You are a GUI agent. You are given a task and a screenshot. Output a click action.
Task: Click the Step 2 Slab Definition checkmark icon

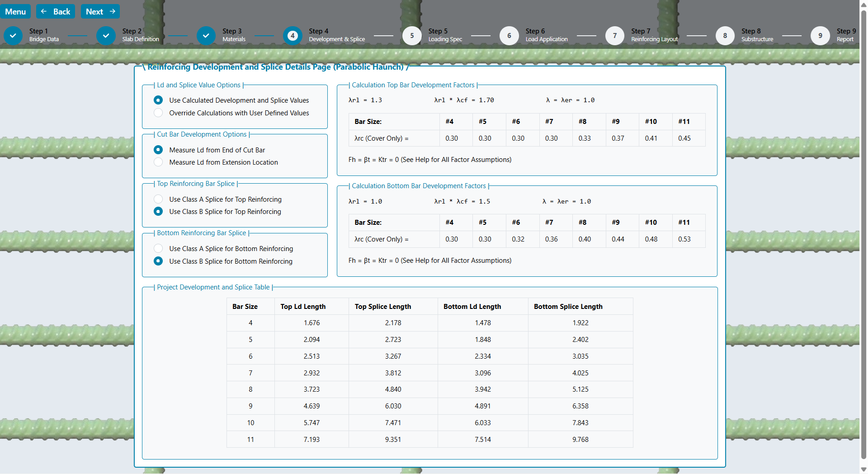click(x=106, y=36)
